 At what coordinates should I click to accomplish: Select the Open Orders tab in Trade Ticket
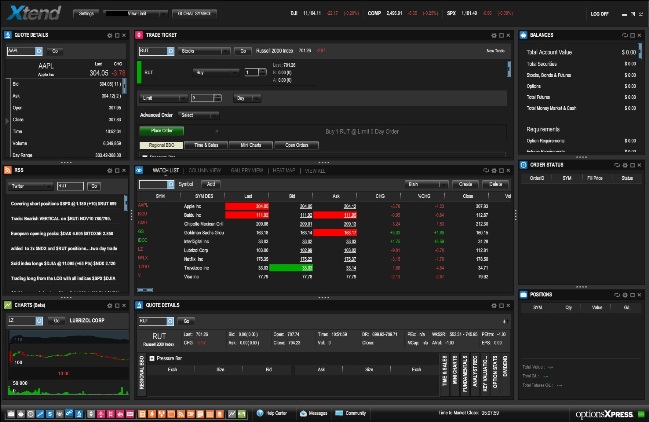(296, 145)
